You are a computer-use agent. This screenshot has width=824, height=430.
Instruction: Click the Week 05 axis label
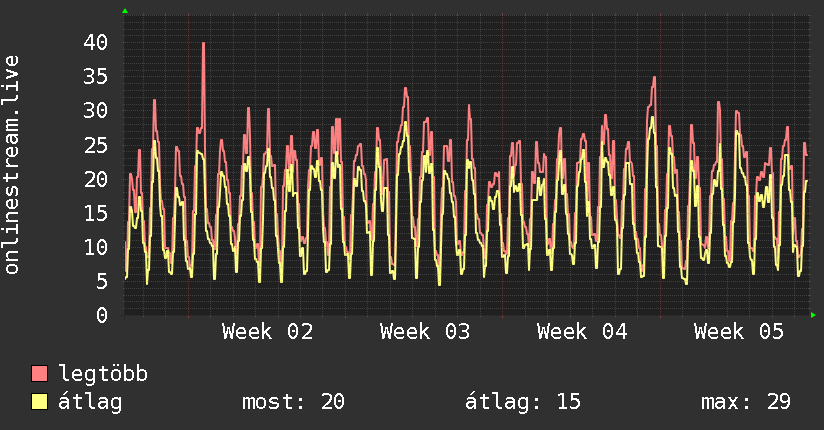pos(739,332)
